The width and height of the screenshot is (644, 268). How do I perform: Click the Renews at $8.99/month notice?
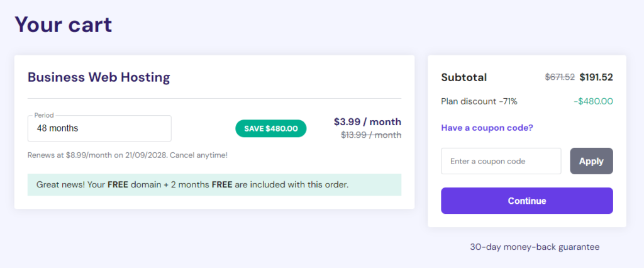(x=94, y=155)
